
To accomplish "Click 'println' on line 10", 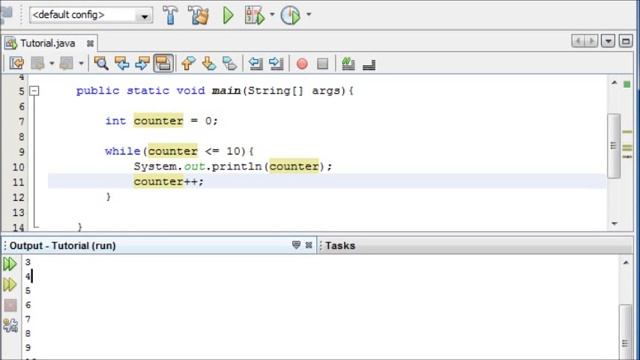I will (238, 167).
